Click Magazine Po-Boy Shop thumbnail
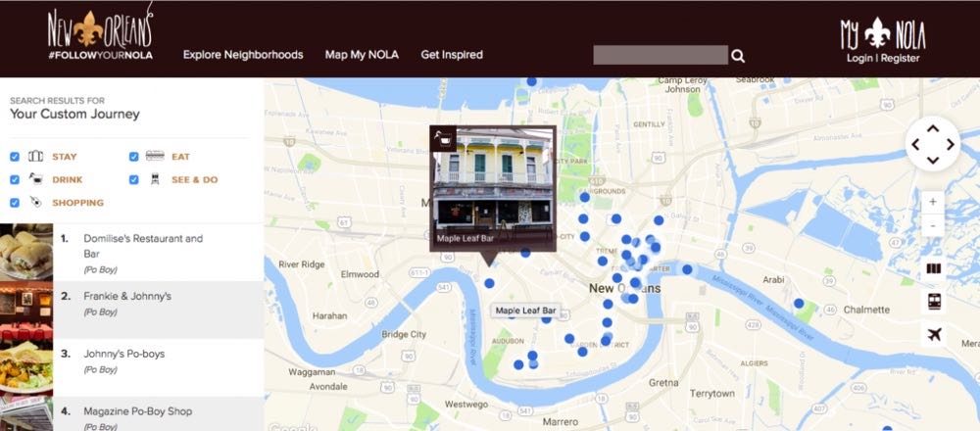Viewport: 980px width, 431px height. (x=26, y=414)
